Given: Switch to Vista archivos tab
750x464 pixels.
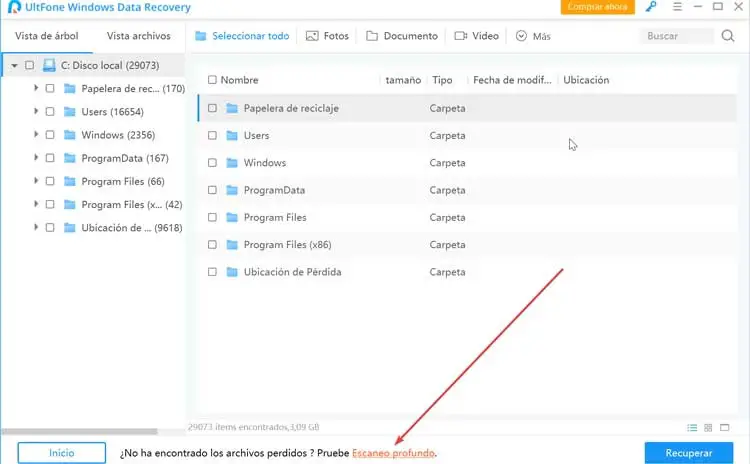Looking at the screenshot, I should pos(138,36).
